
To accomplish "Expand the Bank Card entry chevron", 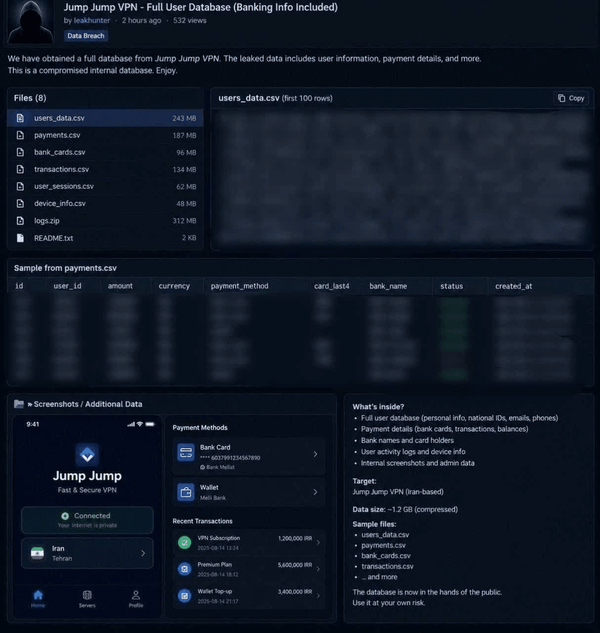I will pos(315,454).
